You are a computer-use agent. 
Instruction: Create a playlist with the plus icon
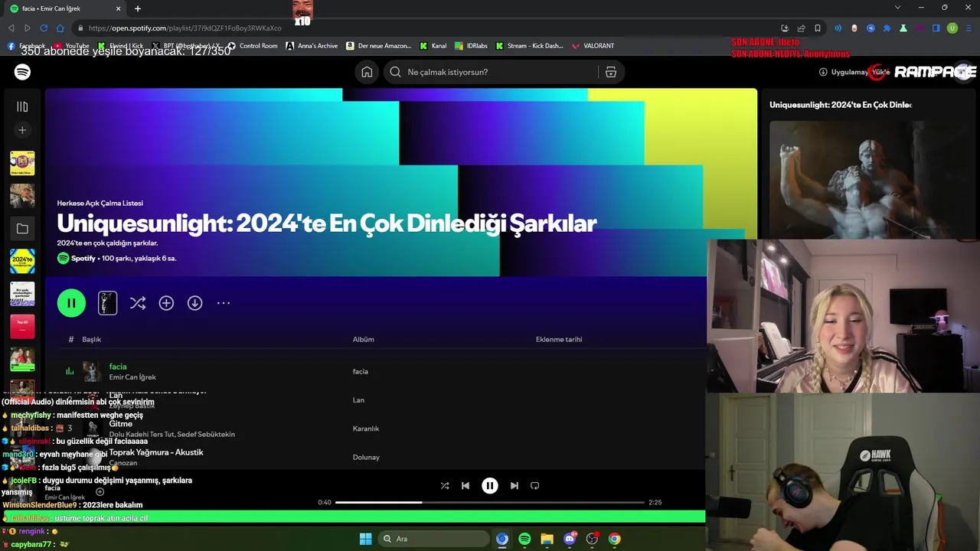[22, 130]
